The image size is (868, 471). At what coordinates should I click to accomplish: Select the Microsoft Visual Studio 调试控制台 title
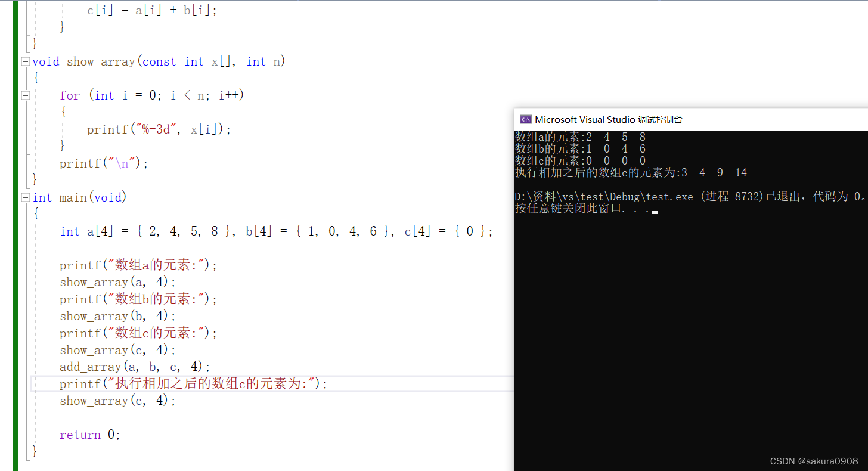point(609,119)
